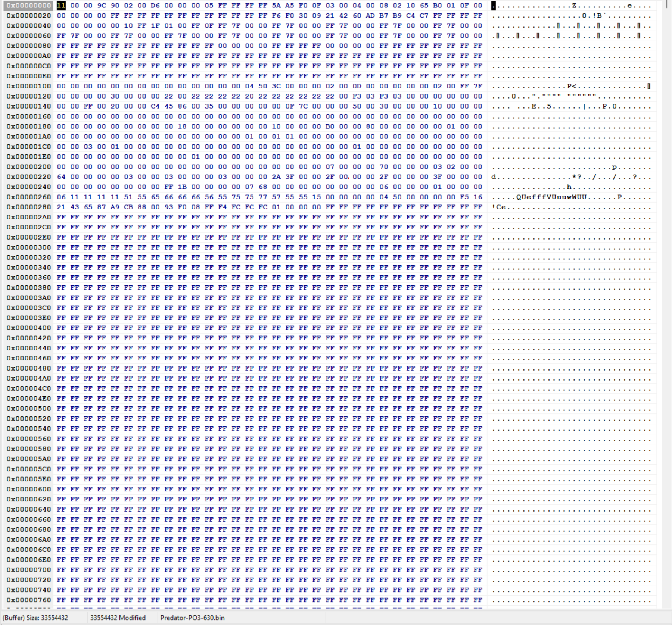The width and height of the screenshot is (672, 625).
Task: Click the Predator-PO3-630.bin file name in status bar
Action: (192, 618)
